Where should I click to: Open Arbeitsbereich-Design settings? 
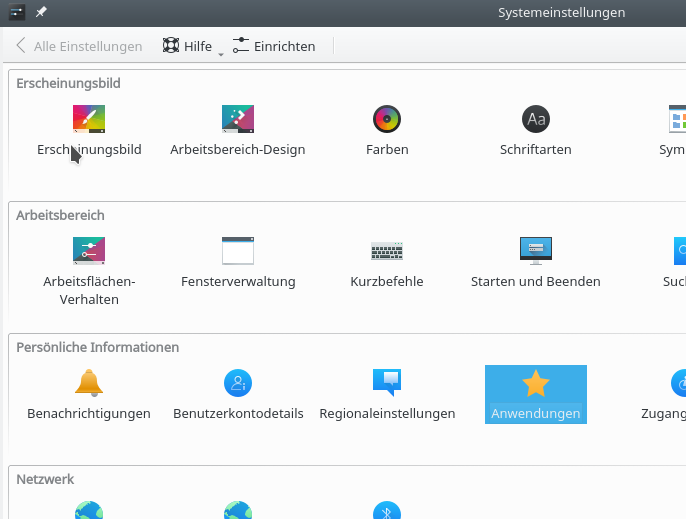tap(237, 120)
